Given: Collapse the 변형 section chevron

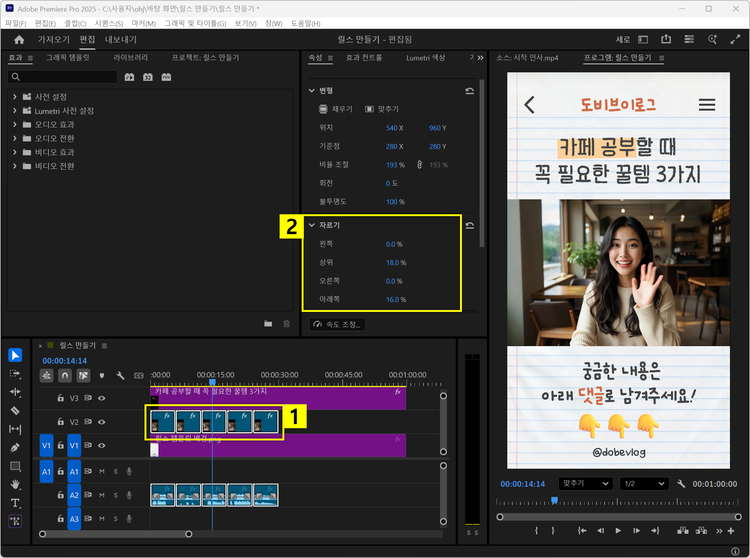Looking at the screenshot, I should 312,90.
